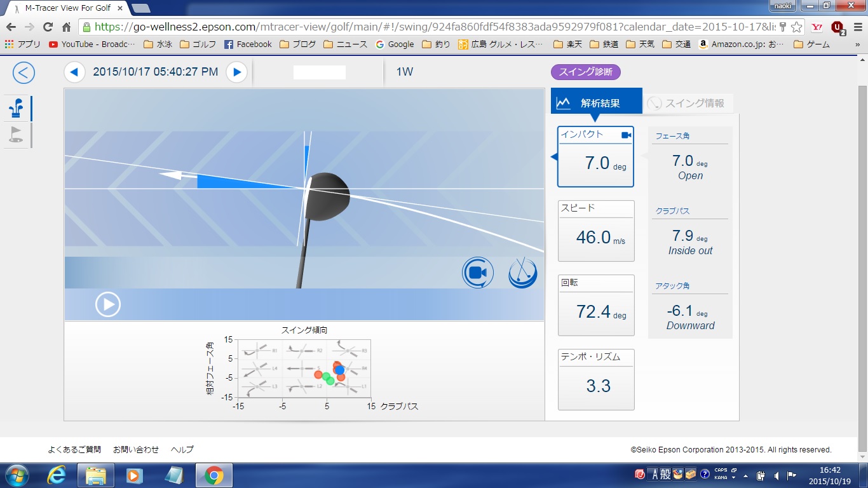The image size is (868, 488).
Task: Select the スピード 46.0 m/s card
Action: [x=596, y=231]
